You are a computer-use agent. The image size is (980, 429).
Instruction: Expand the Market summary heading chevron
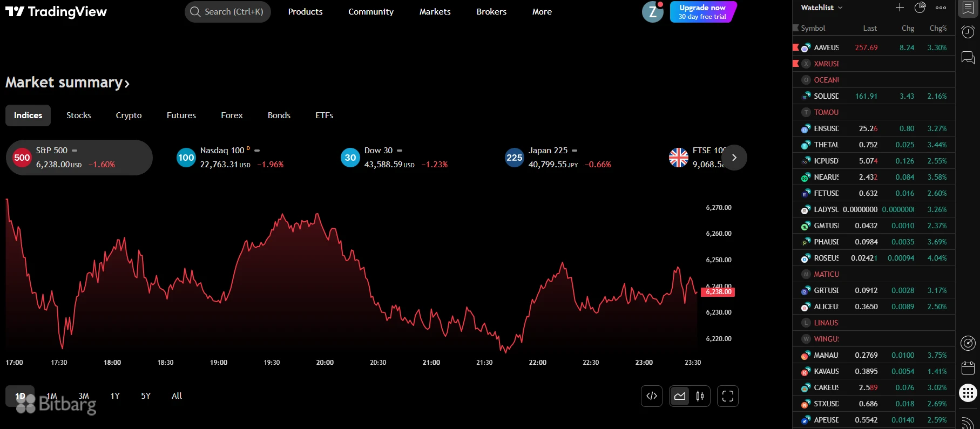127,84
